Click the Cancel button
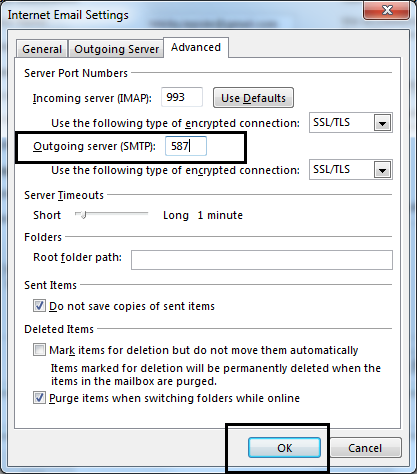The height and width of the screenshot is (474, 417). pyautogui.click(x=365, y=448)
